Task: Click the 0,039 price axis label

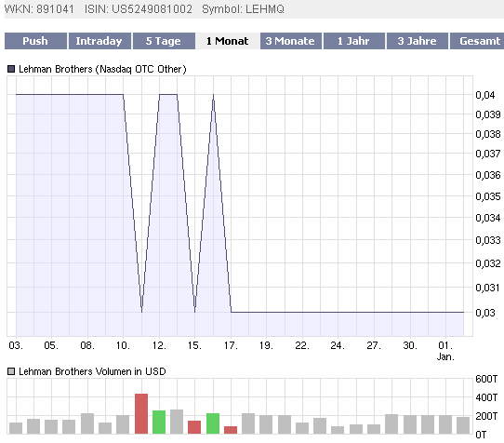Action: tap(488, 114)
